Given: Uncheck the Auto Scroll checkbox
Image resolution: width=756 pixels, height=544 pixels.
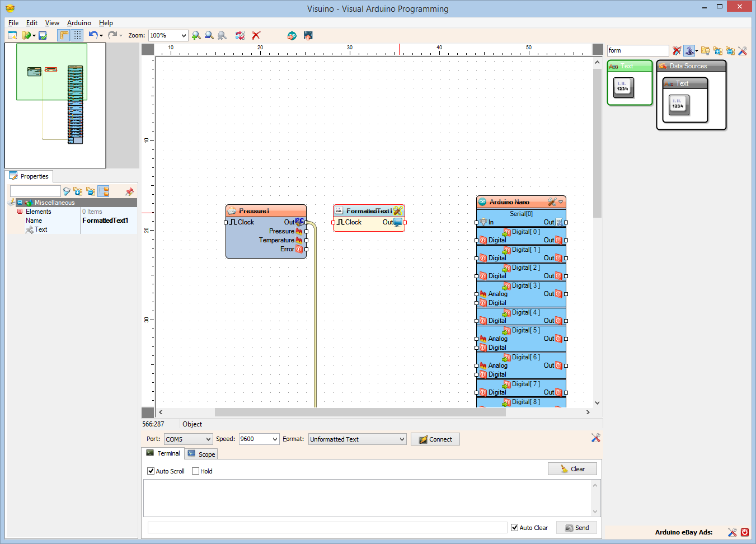Looking at the screenshot, I should point(150,471).
